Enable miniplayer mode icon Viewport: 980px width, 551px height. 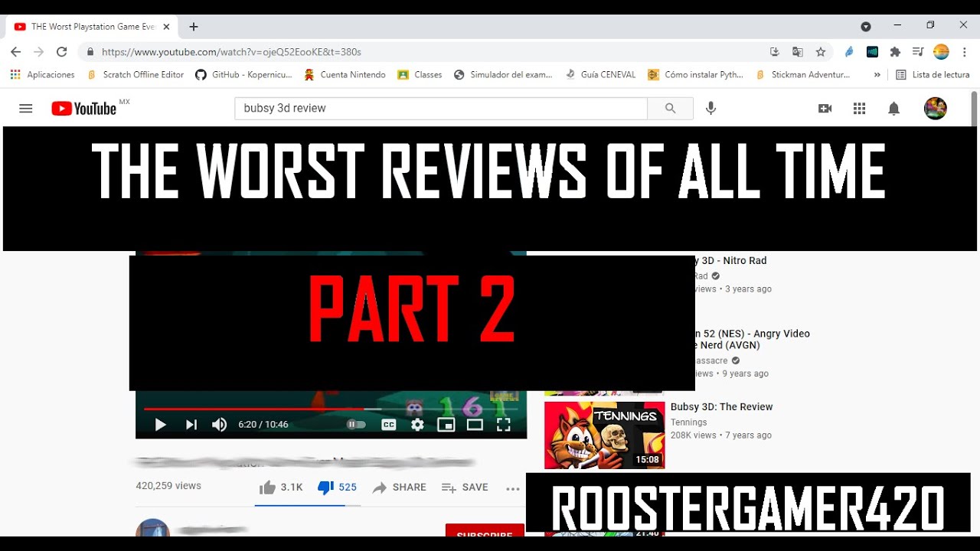(x=446, y=425)
